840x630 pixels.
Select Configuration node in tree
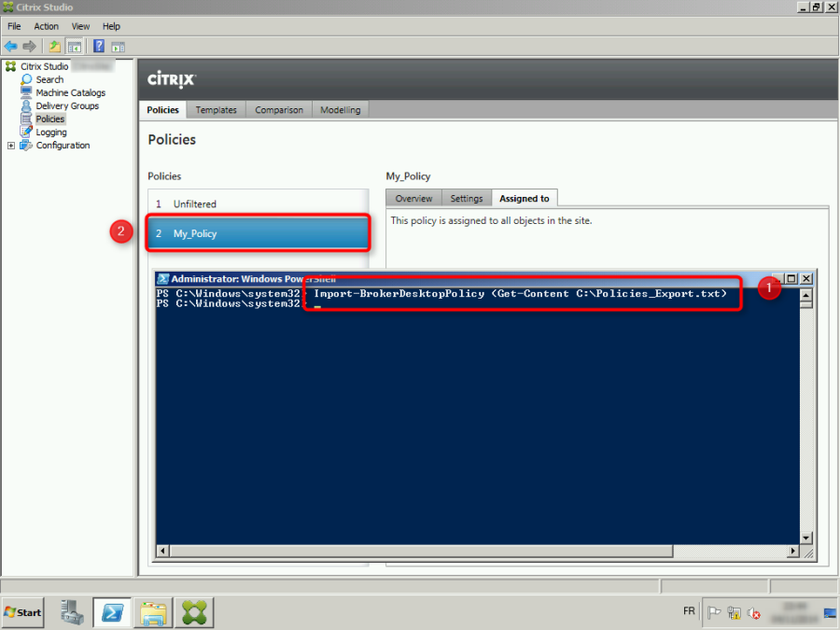pos(63,146)
